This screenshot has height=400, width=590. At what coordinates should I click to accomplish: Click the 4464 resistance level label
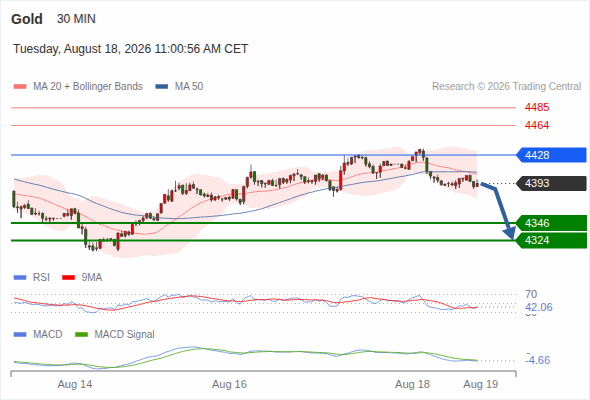coord(537,125)
